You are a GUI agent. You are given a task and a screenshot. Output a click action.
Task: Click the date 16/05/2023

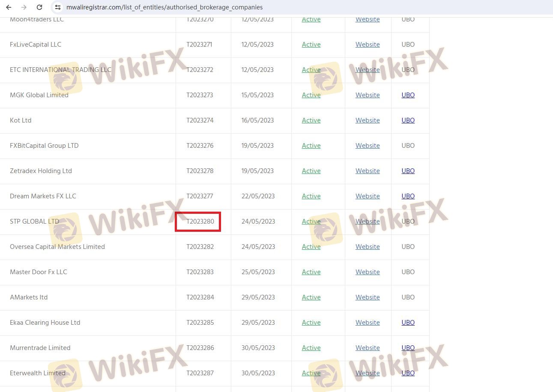coord(257,120)
